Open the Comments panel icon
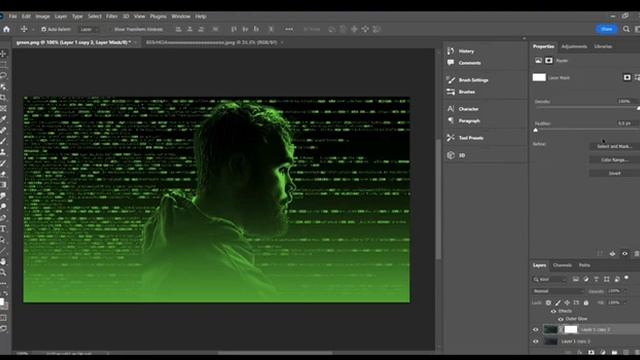Image resolution: width=640 pixels, height=360 pixels. [x=451, y=62]
